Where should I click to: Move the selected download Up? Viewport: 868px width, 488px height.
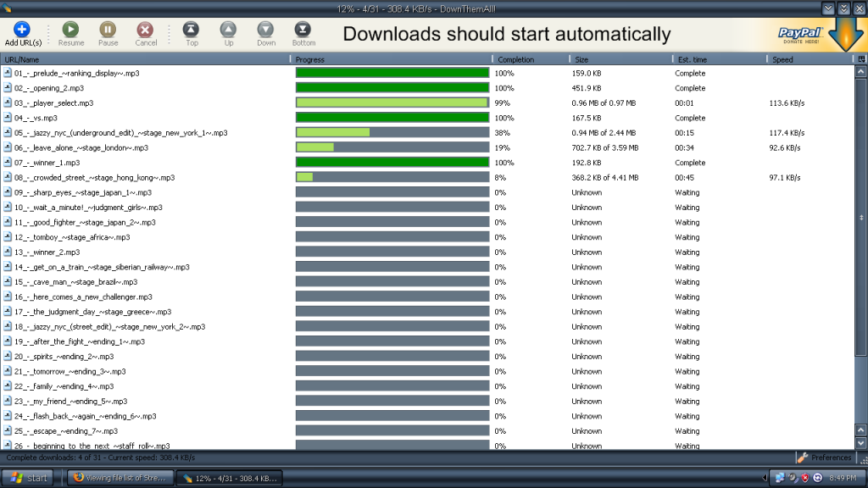228,30
